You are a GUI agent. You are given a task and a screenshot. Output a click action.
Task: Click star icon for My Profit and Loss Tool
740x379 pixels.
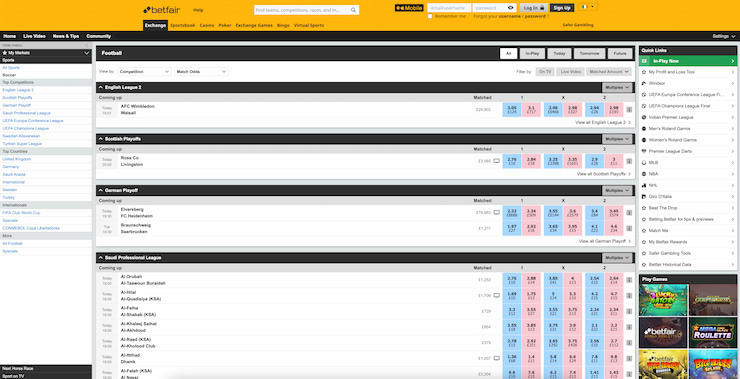(x=644, y=72)
